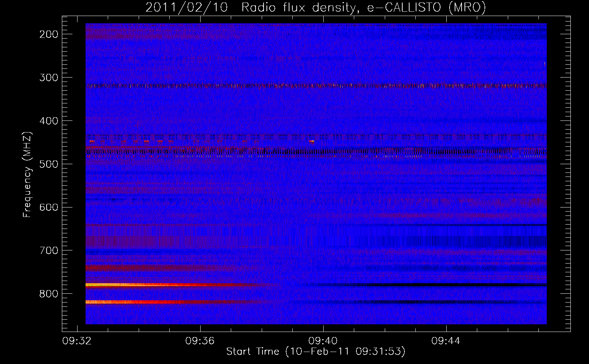Click the 200 frequency tick label

click(49, 34)
